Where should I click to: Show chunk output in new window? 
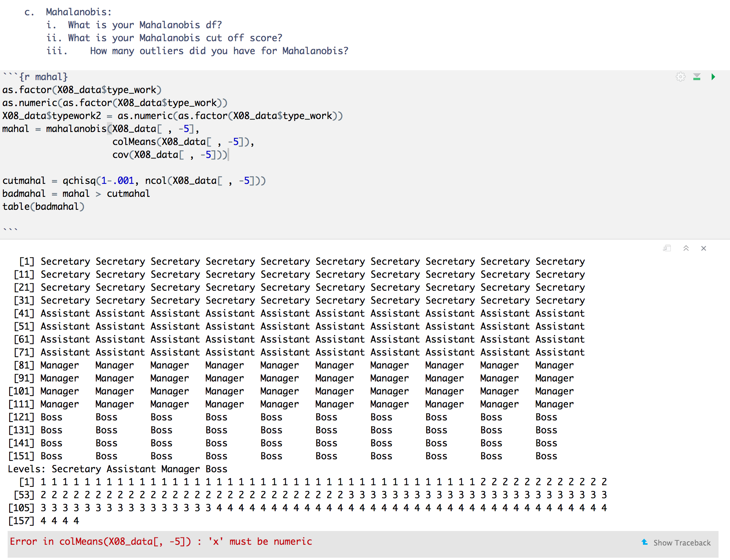coord(667,248)
